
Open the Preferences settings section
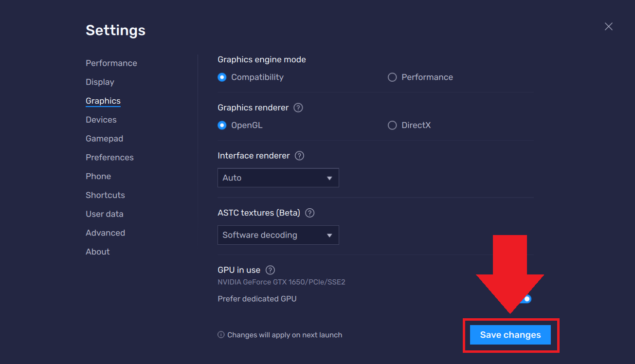tap(109, 157)
